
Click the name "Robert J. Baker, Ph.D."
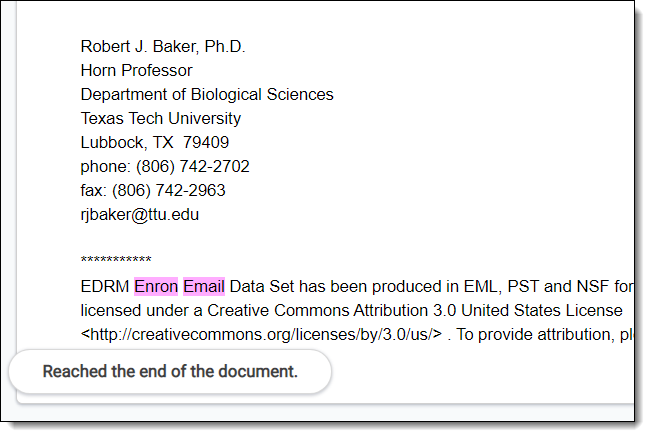tap(163, 47)
